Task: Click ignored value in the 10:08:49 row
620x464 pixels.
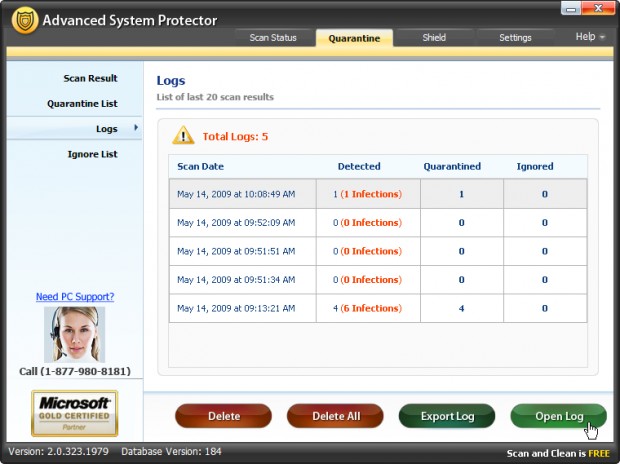Action: 544,194
